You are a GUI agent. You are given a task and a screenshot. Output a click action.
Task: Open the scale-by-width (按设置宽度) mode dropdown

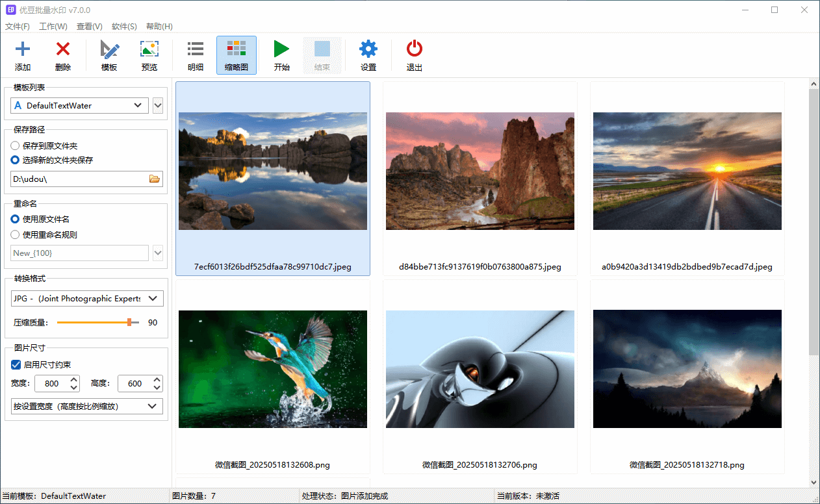tap(153, 407)
